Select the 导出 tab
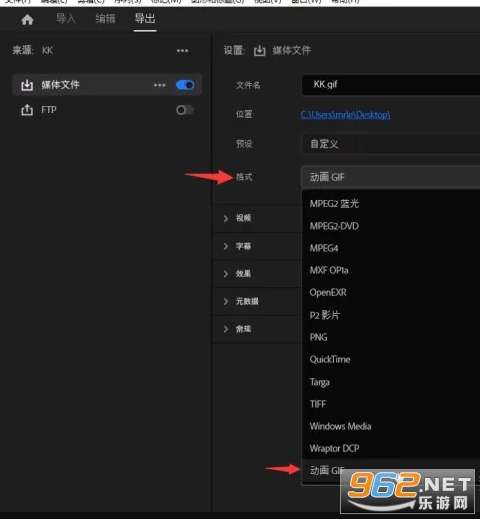Image resolution: width=480 pixels, height=519 pixels. [145, 19]
